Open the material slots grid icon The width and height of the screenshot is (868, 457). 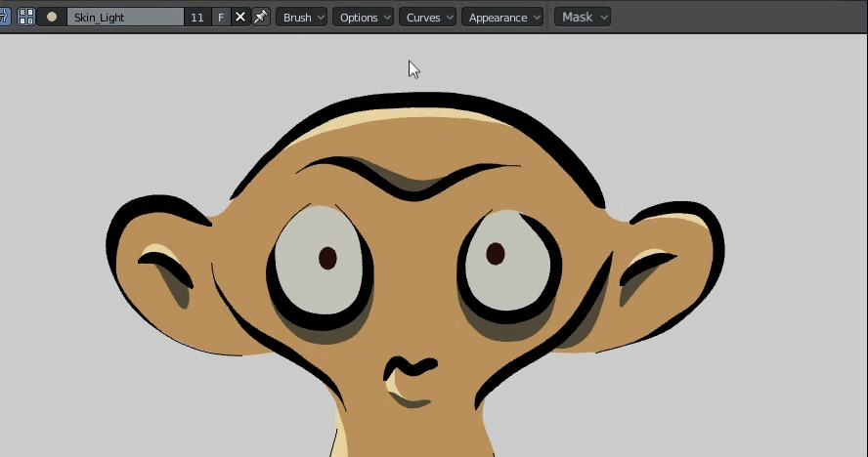coord(26,18)
